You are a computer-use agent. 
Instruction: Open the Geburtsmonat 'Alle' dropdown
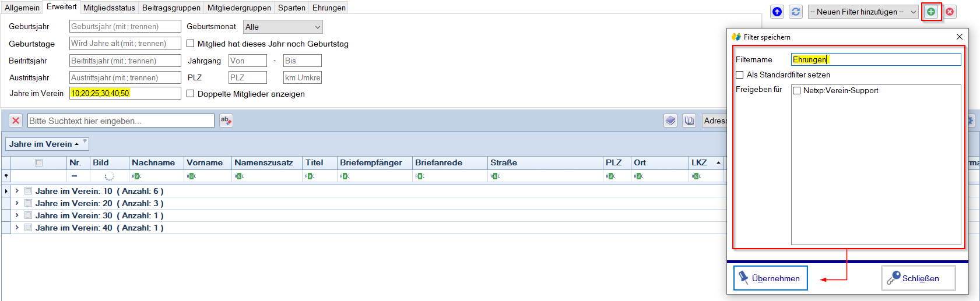[x=283, y=27]
